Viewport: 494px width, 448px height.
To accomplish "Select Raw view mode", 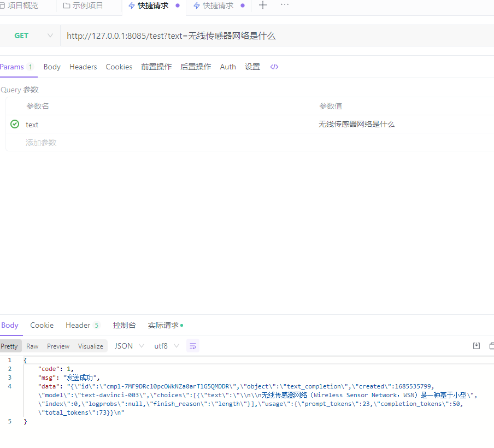I will click(32, 346).
